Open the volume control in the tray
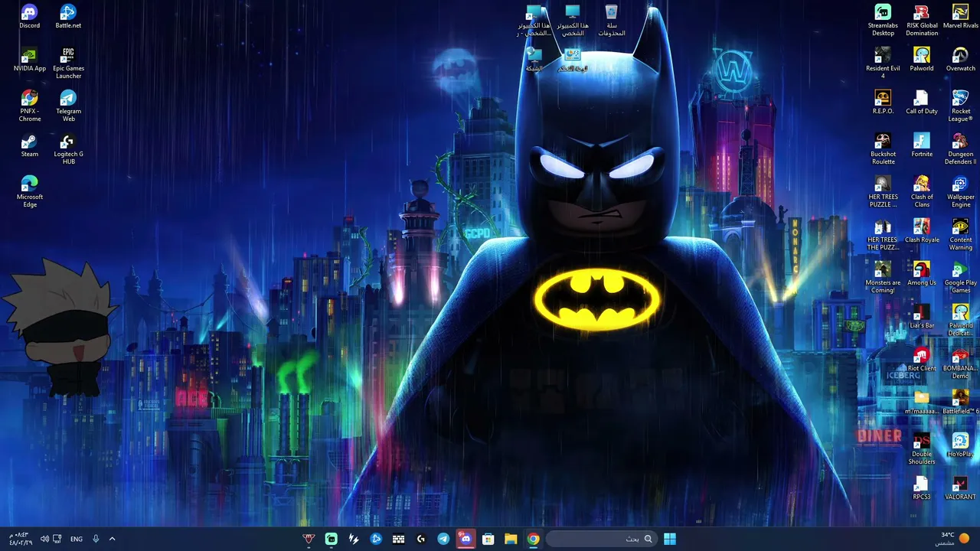The height and width of the screenshot is (551, 980). coord(44,539)
